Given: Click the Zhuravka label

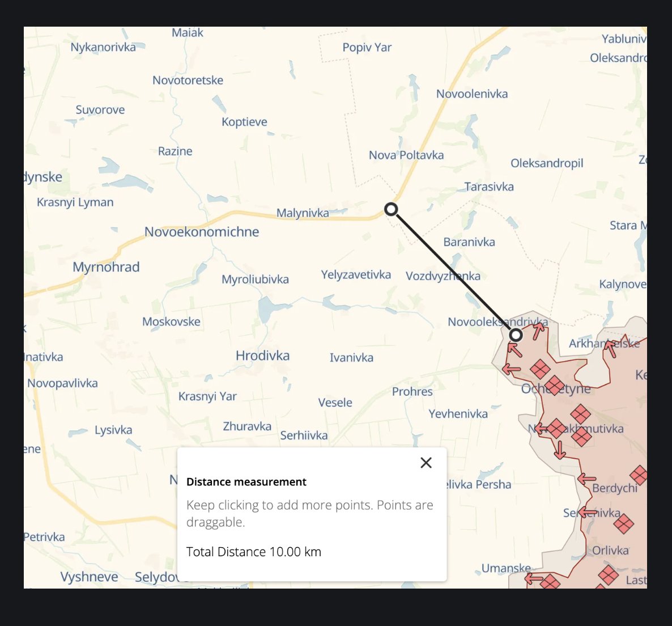Looking at the screenshot, I should pyautogui.click(x=247, y=426).
